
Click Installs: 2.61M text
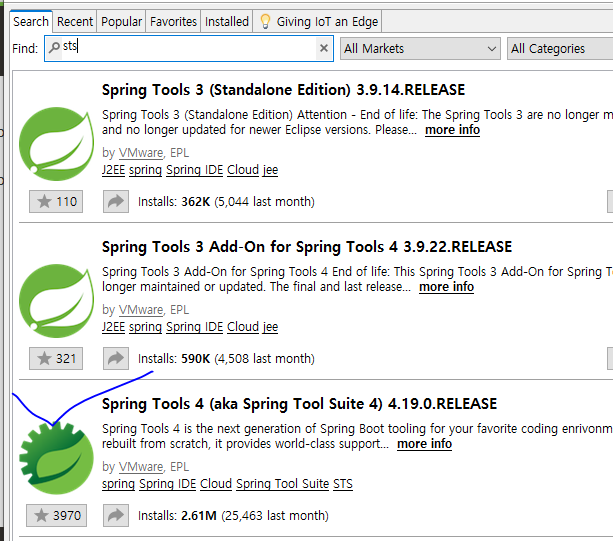[177, 516]
